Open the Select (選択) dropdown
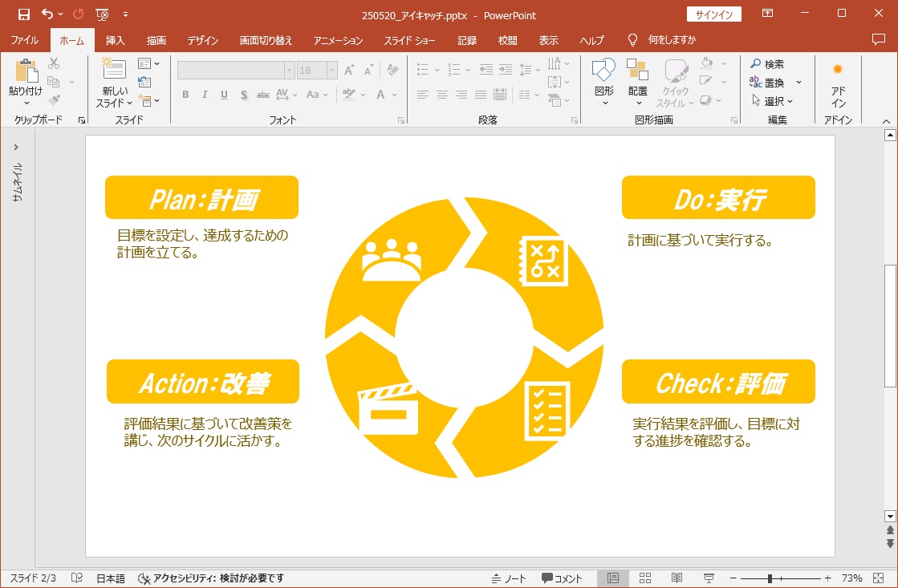 772,101
